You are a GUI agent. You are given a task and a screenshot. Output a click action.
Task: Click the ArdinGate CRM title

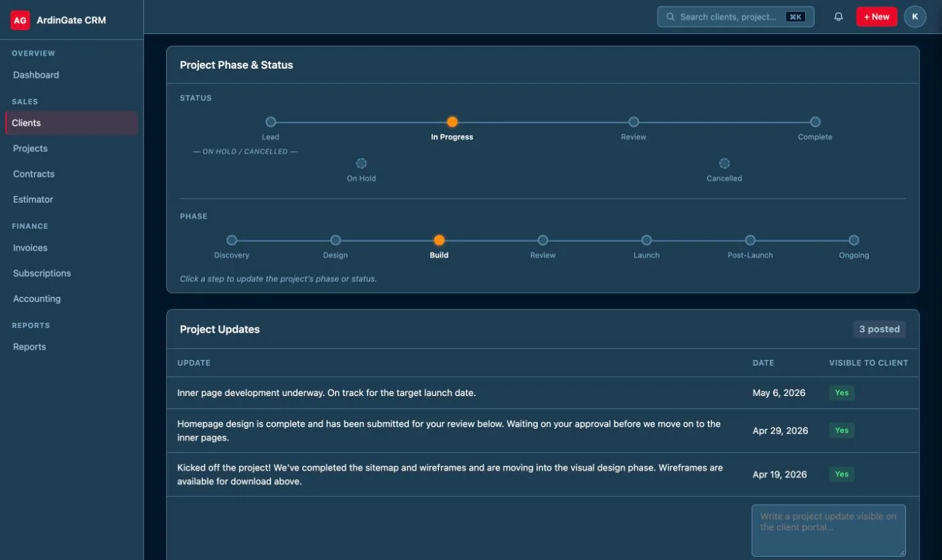(x=71, y=20)
